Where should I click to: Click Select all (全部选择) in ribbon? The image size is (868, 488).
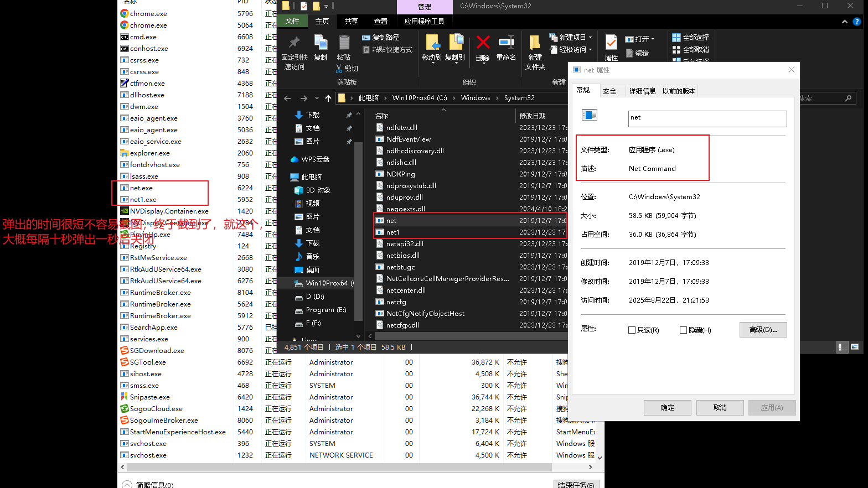click(x=690, y=38)
